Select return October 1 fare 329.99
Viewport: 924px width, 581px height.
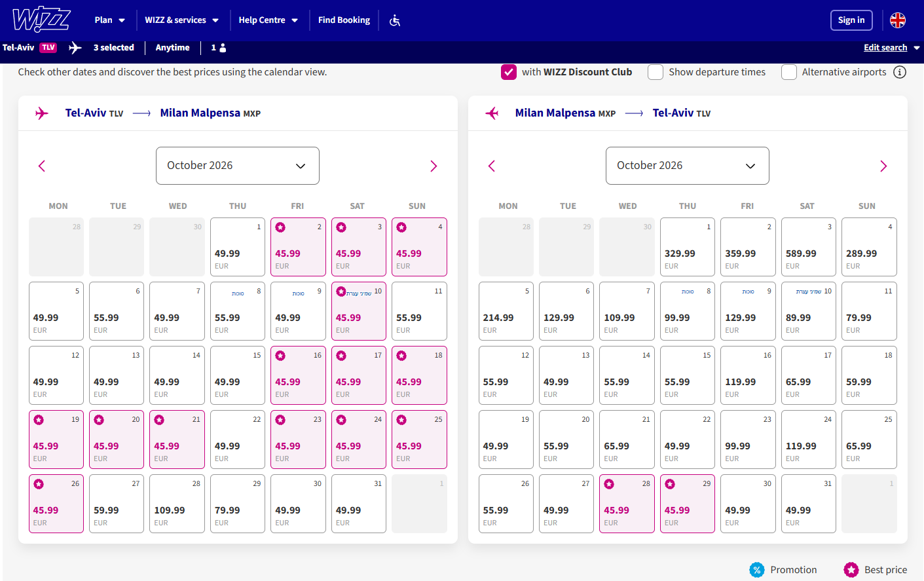tap(688, 247)
